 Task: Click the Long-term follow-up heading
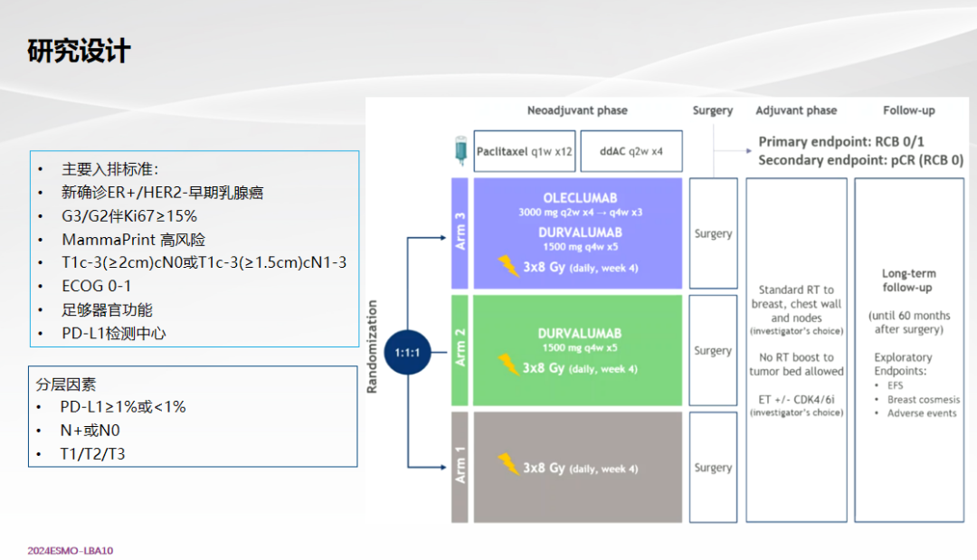(x=908, y=280)
